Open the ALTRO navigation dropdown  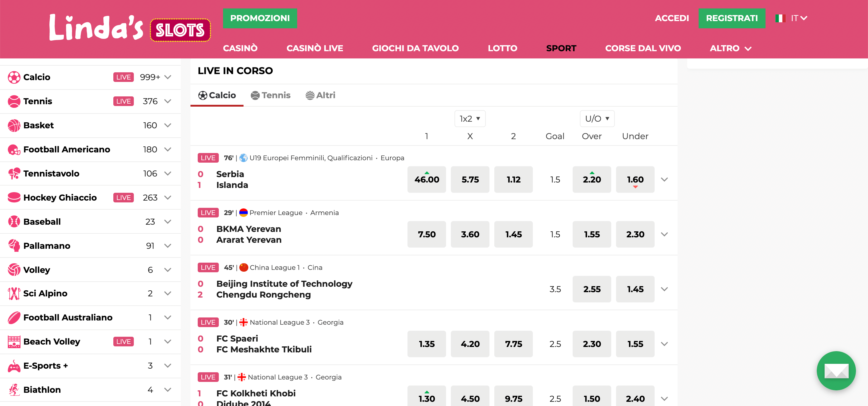(731, 48)
